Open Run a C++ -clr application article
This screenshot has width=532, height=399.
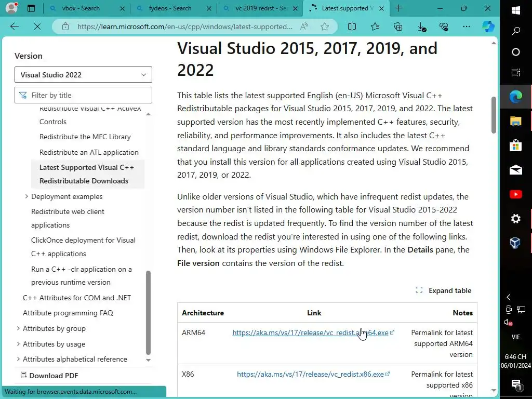click(x=82, y=275)
